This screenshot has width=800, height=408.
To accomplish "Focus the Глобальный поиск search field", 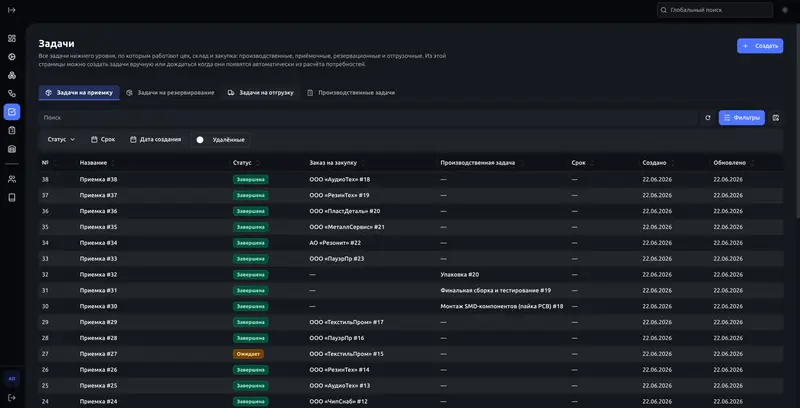I will [715, 10].
